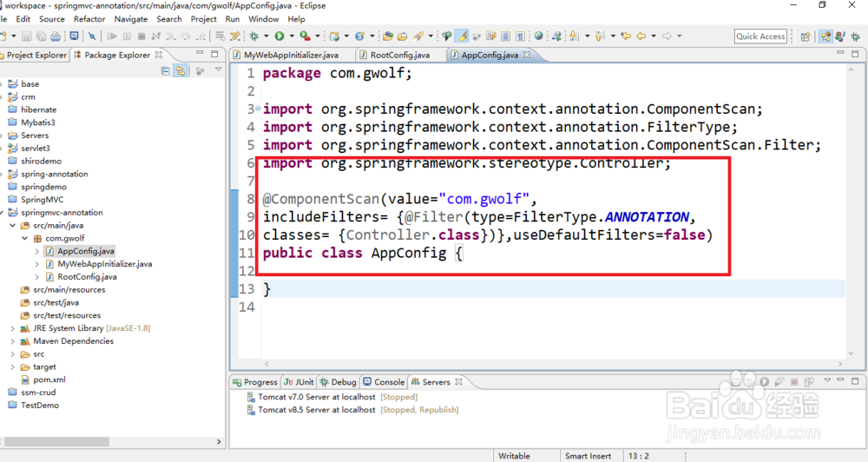
Task: Collapse the src/main/java folder
Action: (13, 226)
